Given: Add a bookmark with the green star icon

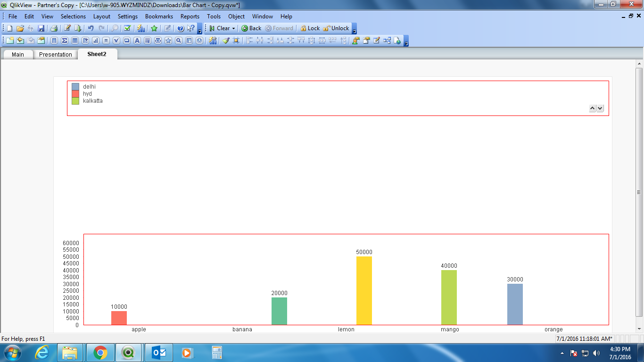Looking at the screenshot, I should point(154,28).
